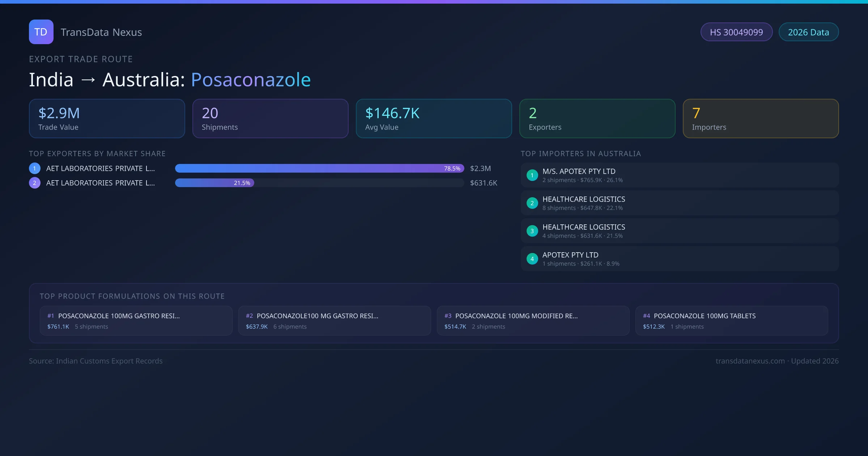The image size is (868, 456).
Task: Visit transdatanexus.com from the footer
Action: click(750, 361)
